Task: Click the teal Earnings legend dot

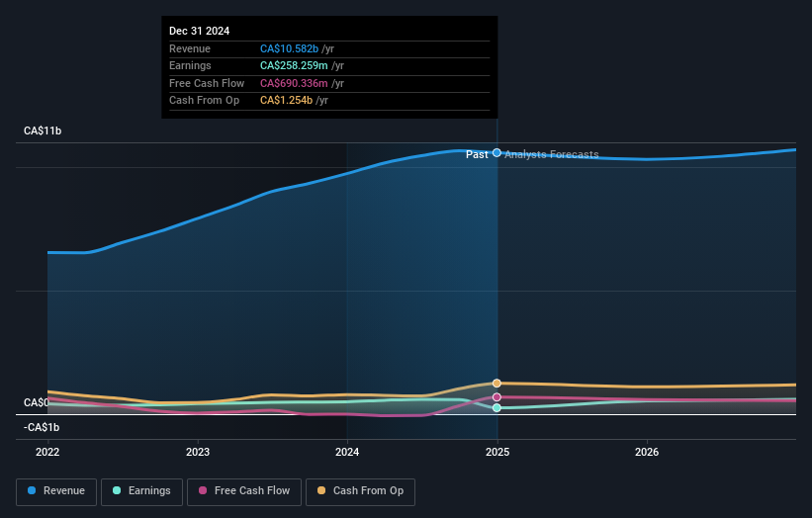Action: (x=117, y=490)
